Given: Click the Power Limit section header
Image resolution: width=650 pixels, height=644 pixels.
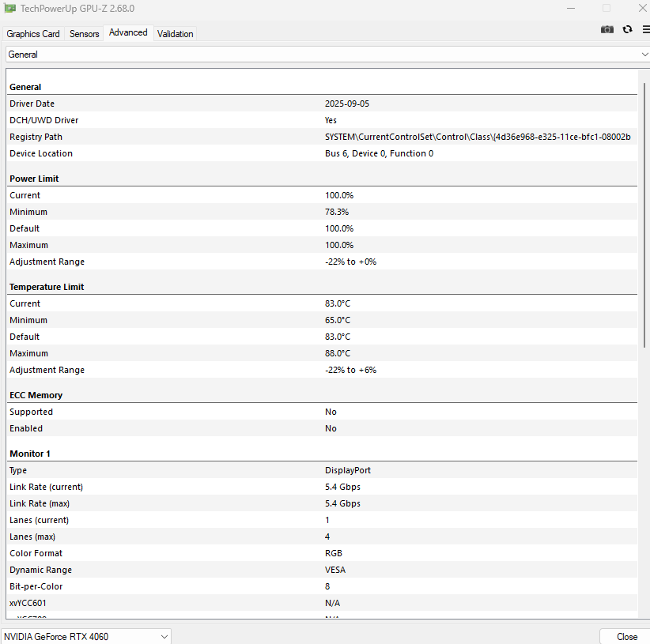Looking at the screenshot, I should pos(34,179).
